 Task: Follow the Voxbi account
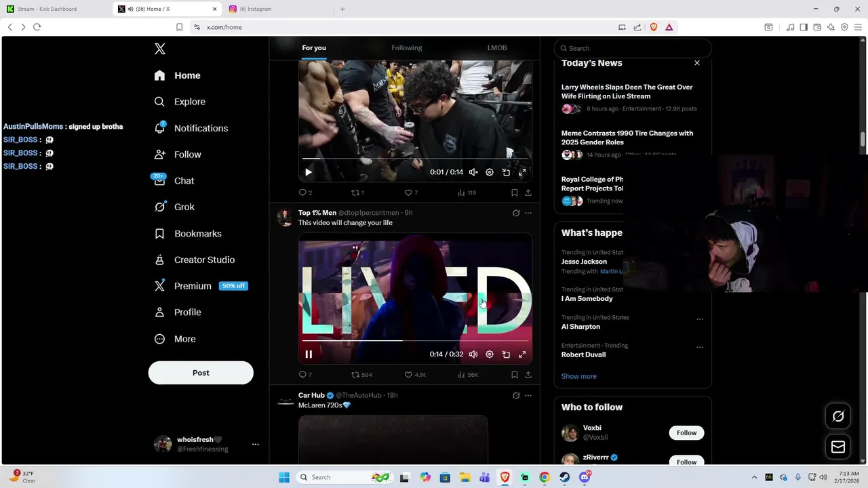[686, 433]
